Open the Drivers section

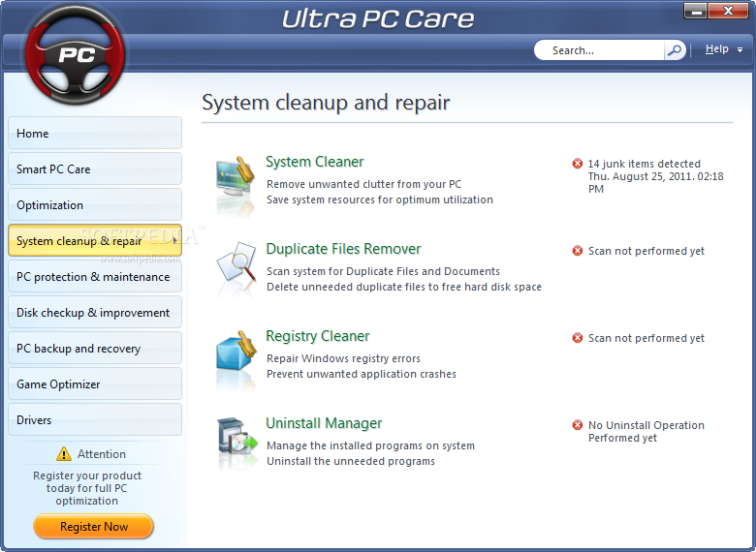coord(95,419)
